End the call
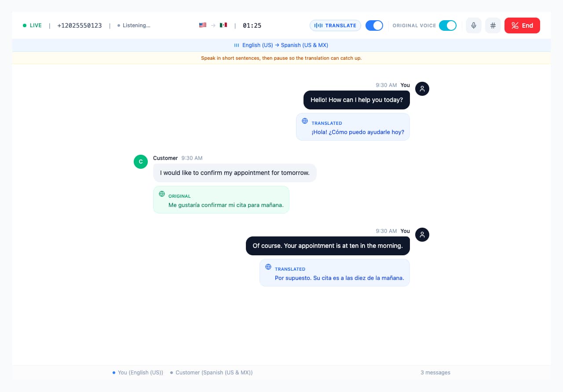This screenshot has height=392, width=563. tap(522, 25)
